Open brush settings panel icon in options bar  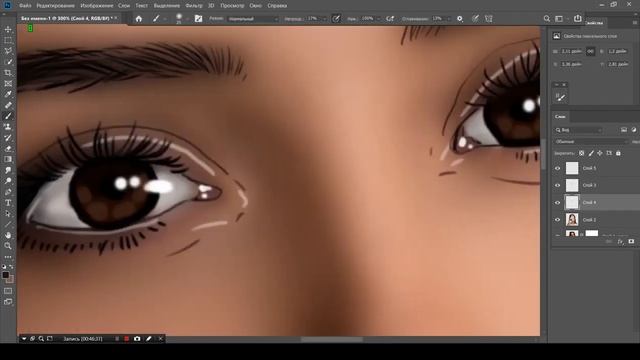tap(198, 19)
